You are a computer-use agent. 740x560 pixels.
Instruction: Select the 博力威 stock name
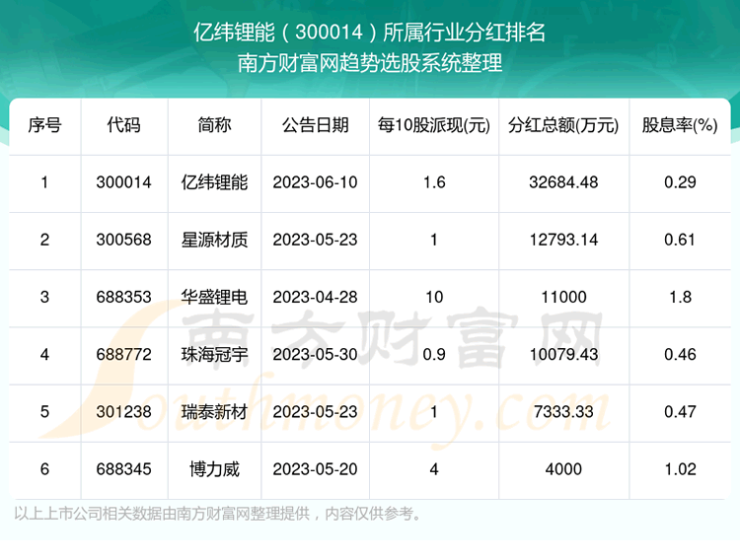[214, 468]
